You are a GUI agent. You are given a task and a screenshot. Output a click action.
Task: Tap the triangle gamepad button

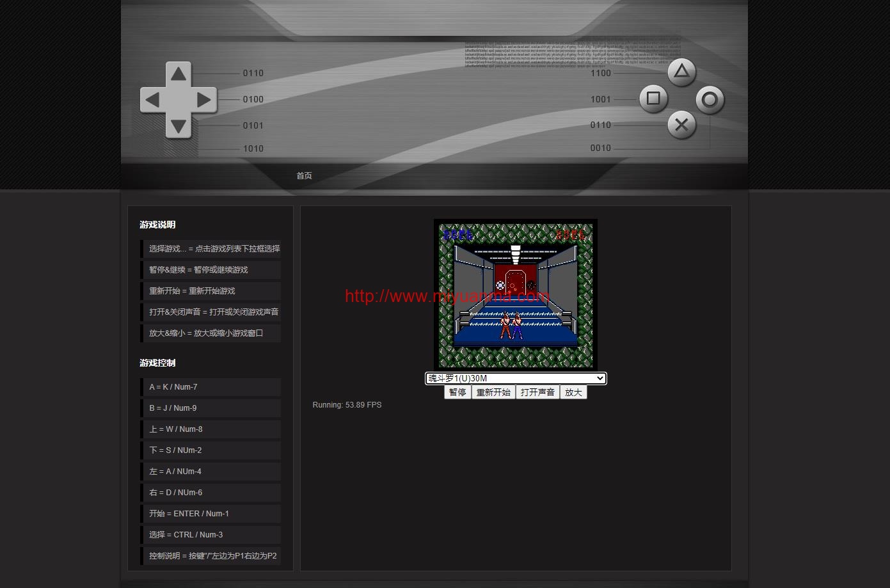tap(681, 72)
